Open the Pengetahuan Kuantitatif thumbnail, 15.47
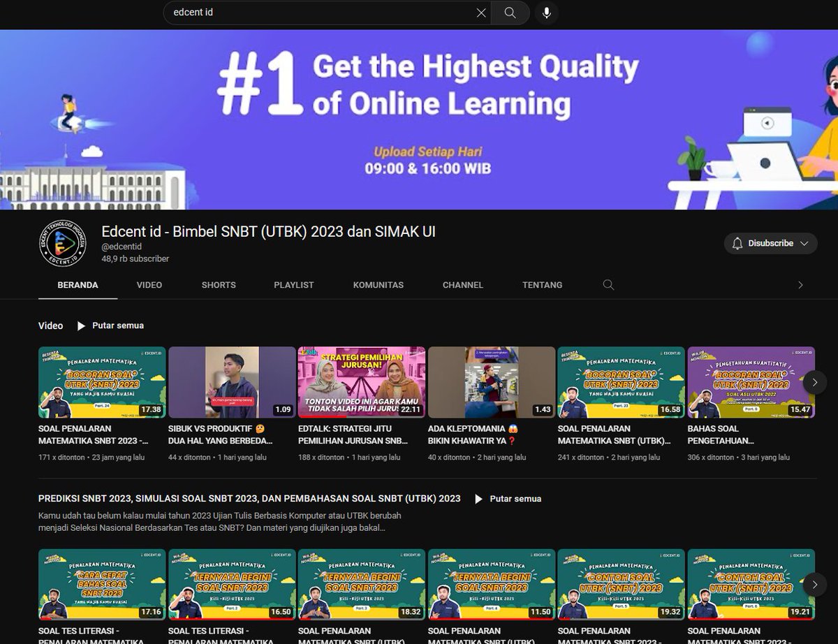This screenshot has width=838, height=644. click(751, 382)
